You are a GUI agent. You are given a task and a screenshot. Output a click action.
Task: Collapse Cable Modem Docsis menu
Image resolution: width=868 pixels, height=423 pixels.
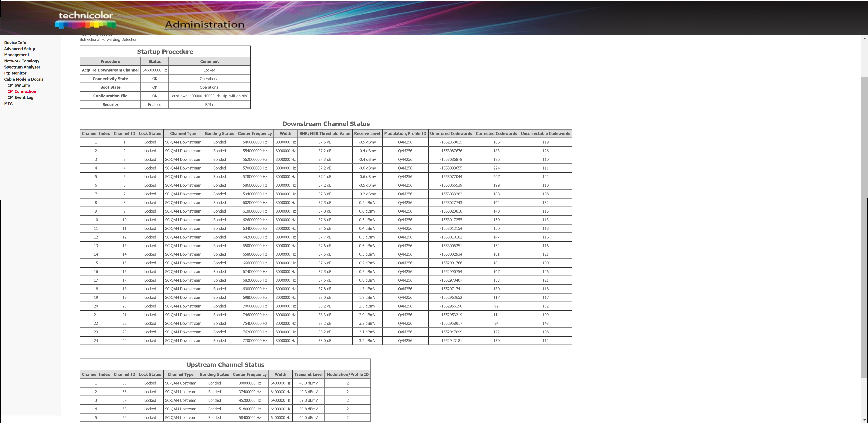coord(24,79)
